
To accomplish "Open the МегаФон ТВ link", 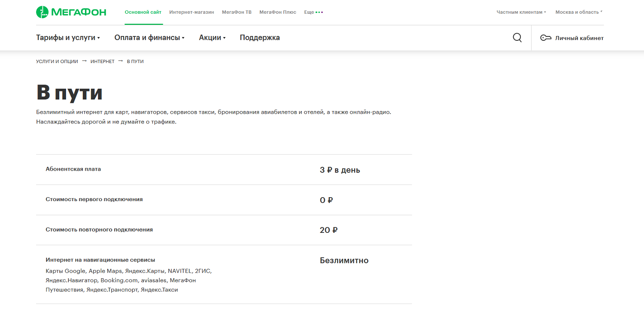I will [x=237, y=12].
